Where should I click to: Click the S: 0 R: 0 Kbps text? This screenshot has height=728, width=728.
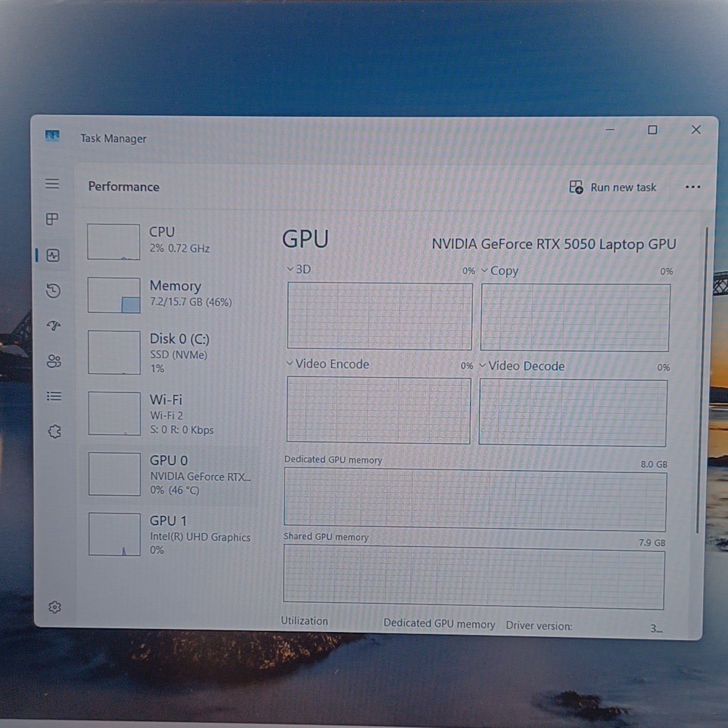coord(182,430)
